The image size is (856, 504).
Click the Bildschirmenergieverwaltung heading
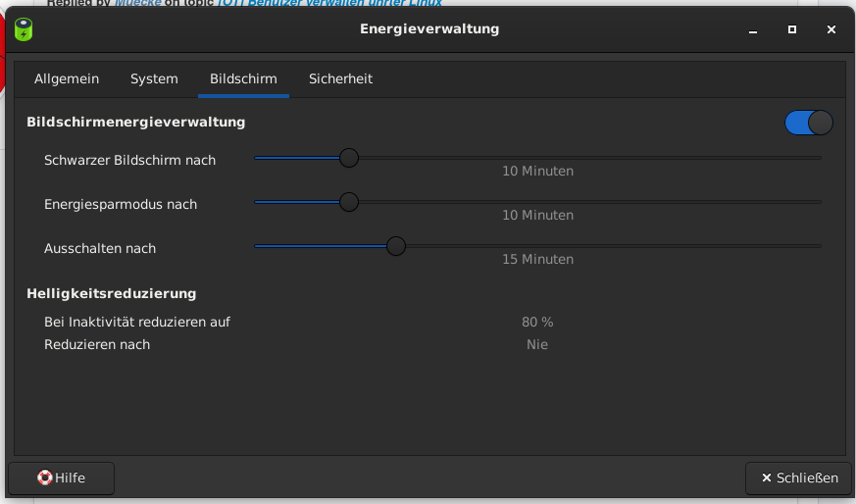(x=136, y=123)
